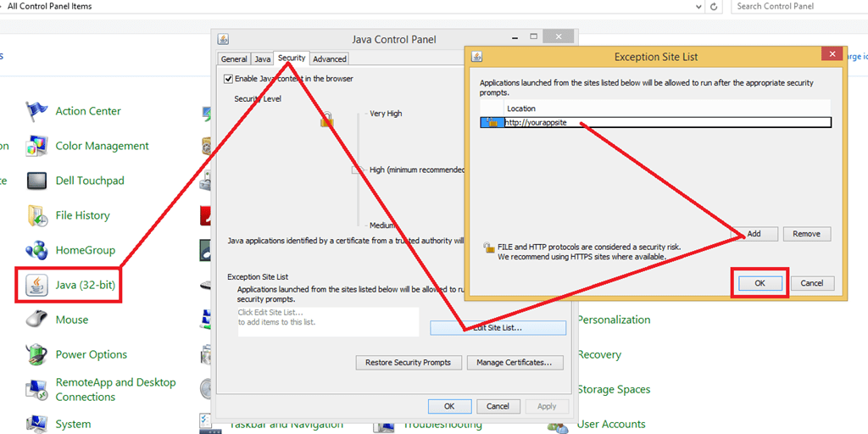Select the Security tab
868x434 pixels.
[292, 58]
